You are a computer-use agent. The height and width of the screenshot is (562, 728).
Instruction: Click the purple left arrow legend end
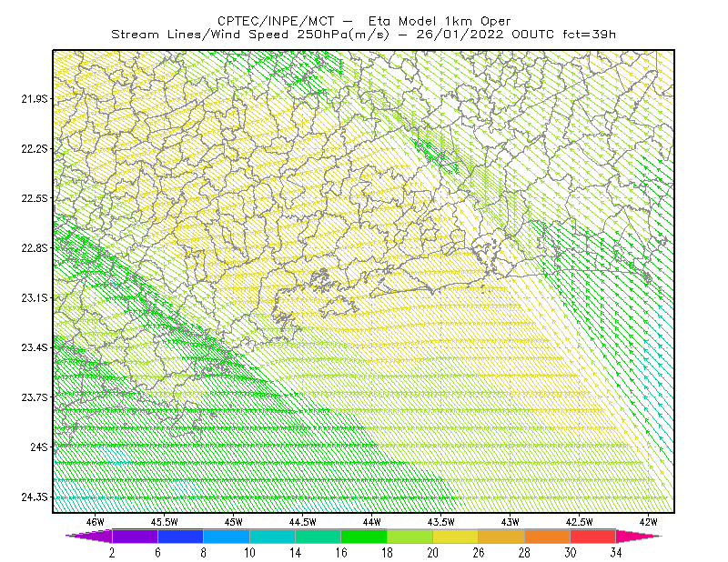(88, 536)
